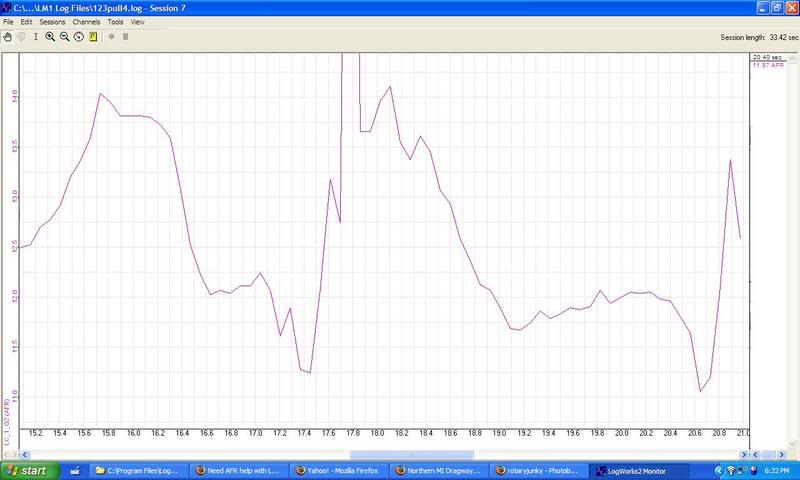Image resolution: width=800 pixels, height=480 pixels.
Task: Open the File menu
Action: point(8,22)
